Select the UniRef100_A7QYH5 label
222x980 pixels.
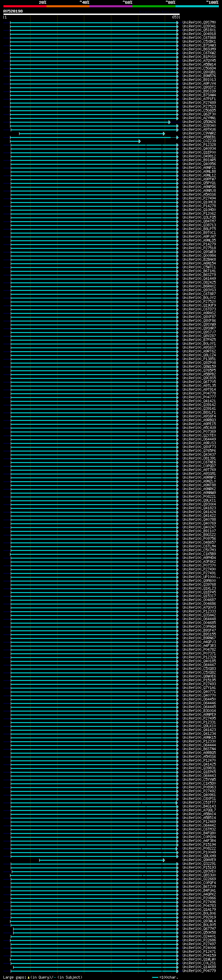click(199, 60)
